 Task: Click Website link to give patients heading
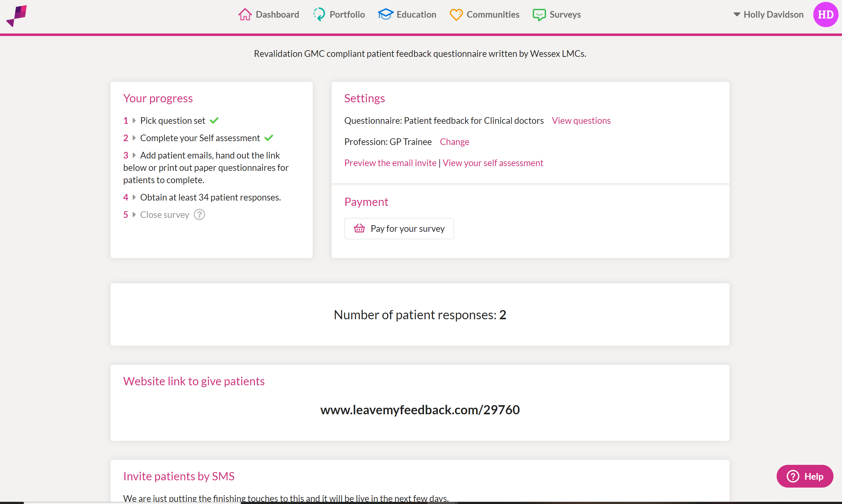[194, 381]
